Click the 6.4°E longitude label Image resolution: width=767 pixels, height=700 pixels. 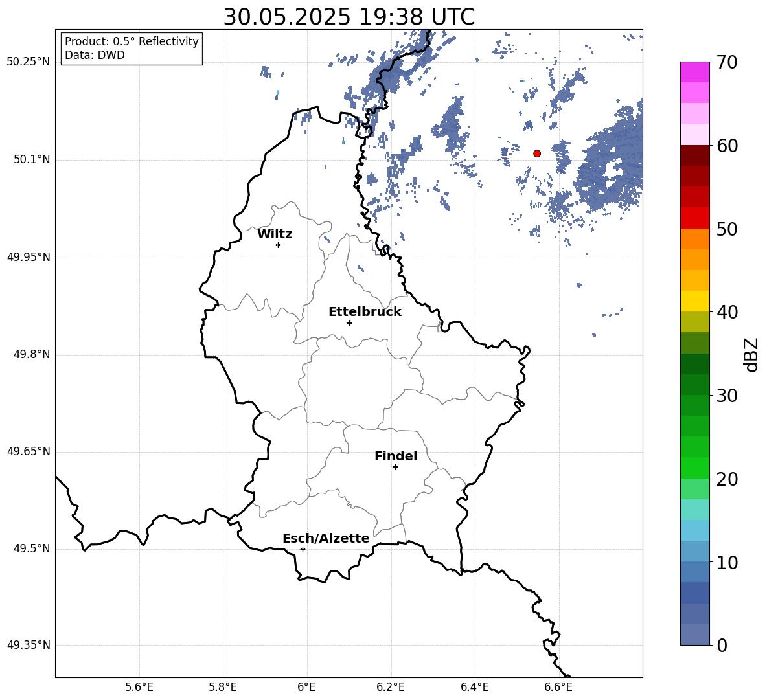[x=475, y=687]
